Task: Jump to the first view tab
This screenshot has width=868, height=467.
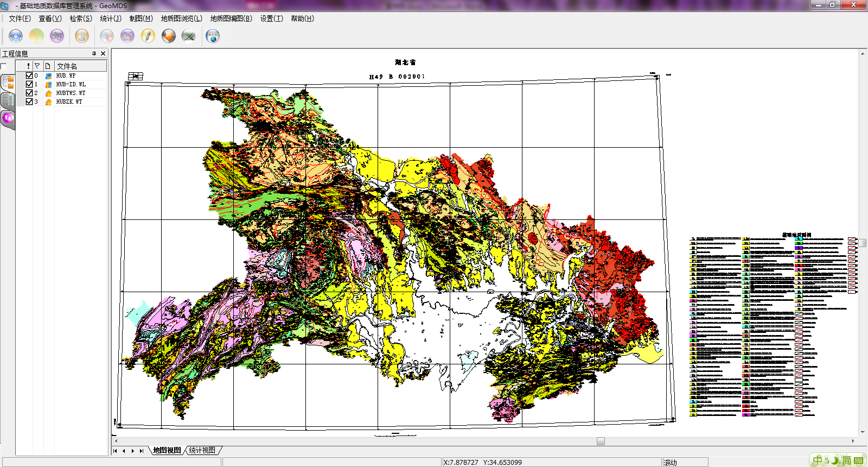Action: (x=115, y=451)
